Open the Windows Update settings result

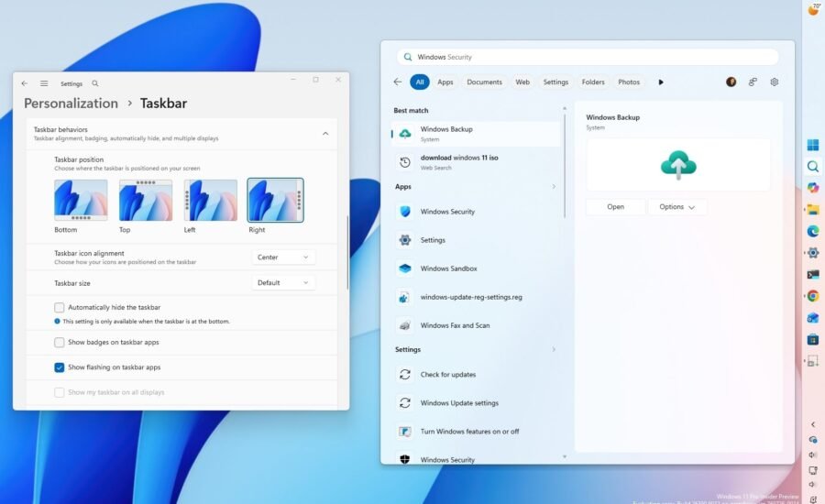[x=476, y=402]
